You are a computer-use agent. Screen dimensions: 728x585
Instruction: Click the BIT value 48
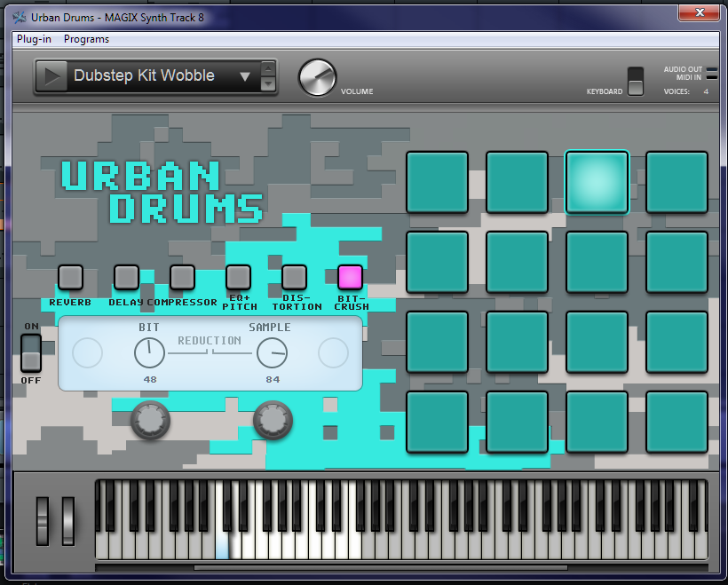(150, 379)
